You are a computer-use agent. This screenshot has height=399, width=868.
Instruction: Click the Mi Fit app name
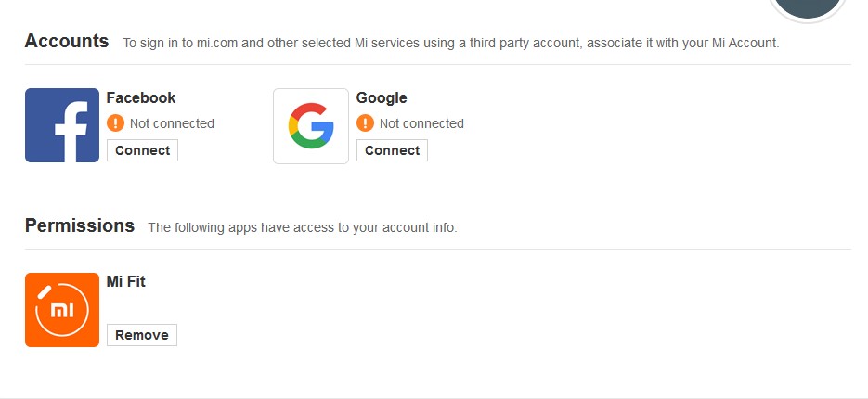126,282
